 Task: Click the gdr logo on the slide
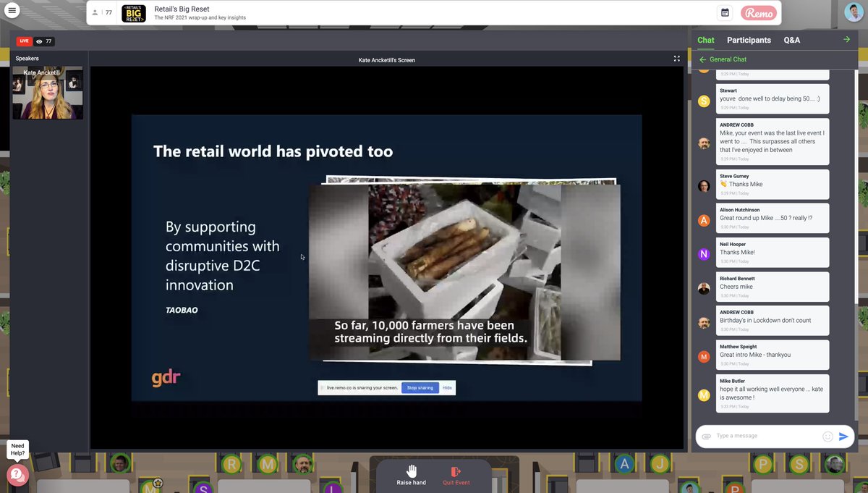(x=166, y=377)
